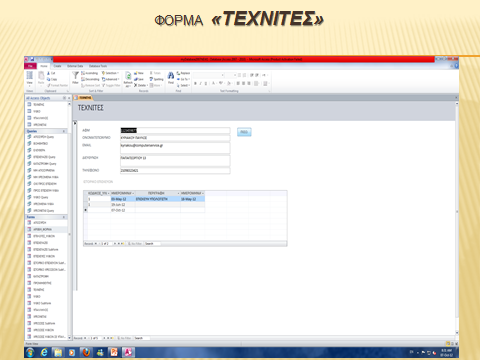Open Windows Explorer from the taskbar

tap(58, 352)
